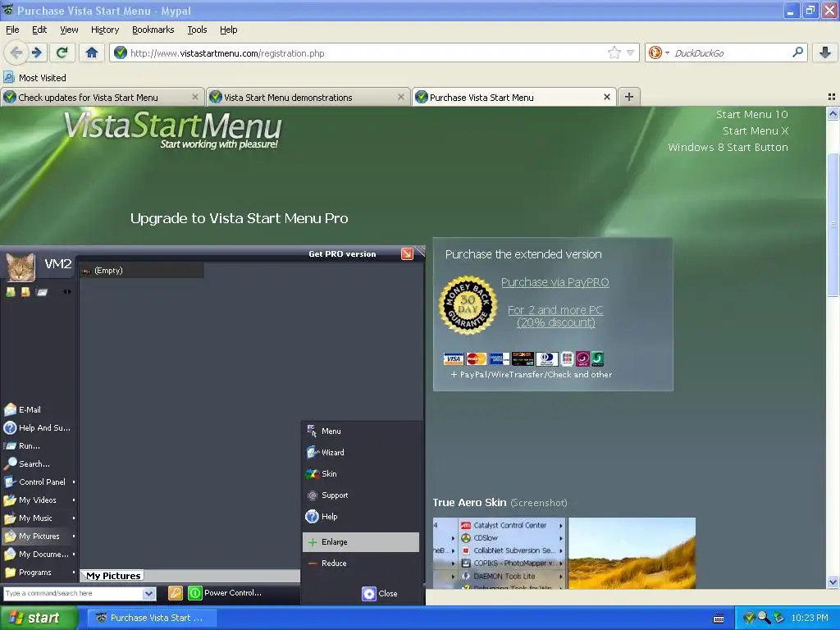Open the File menu
Screen dimensions: 840x630
12,30
